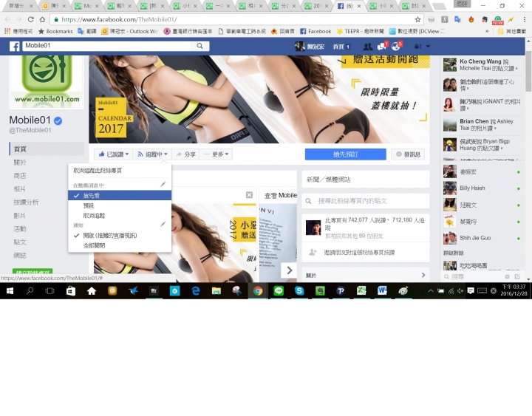The height and width of the screenshot is (416, 532).
Task: Collapse the 追蹤中 dropdown
Action: [x=152, y=154]
